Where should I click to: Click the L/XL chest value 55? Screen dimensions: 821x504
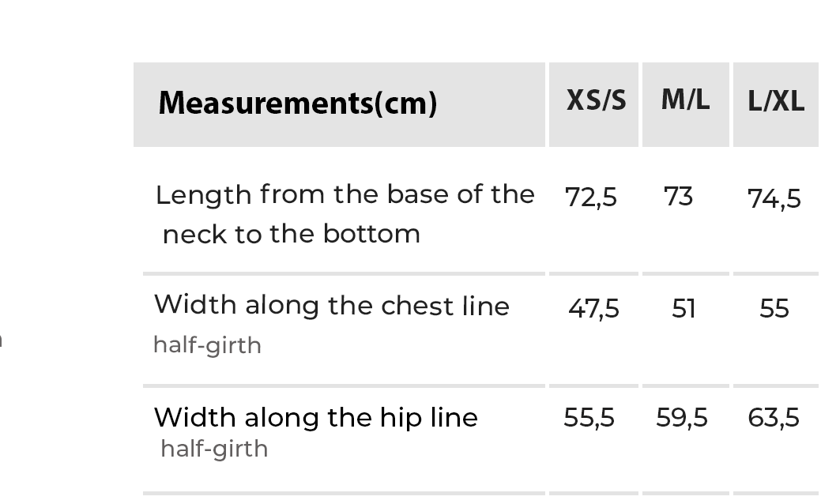click(774, 308)
